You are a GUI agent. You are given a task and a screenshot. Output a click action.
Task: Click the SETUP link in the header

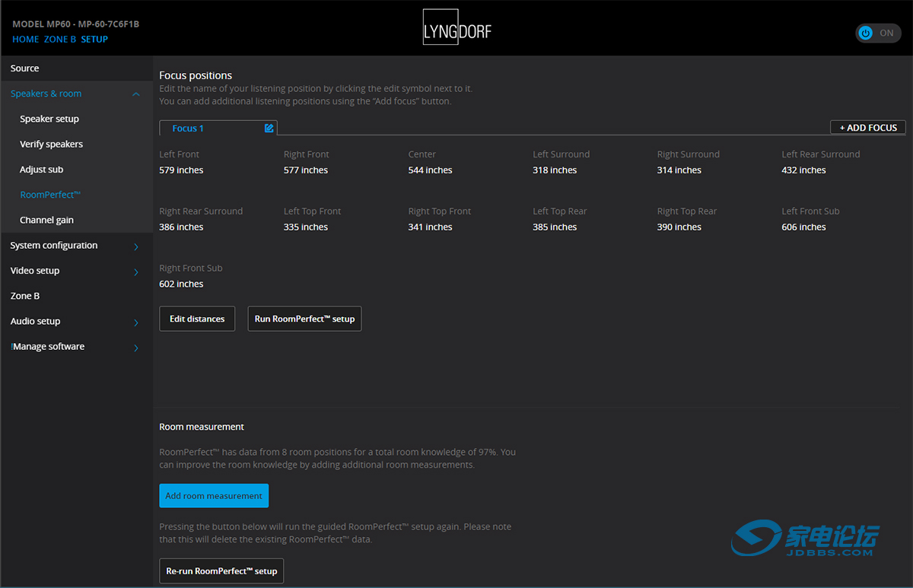point(94,40)
